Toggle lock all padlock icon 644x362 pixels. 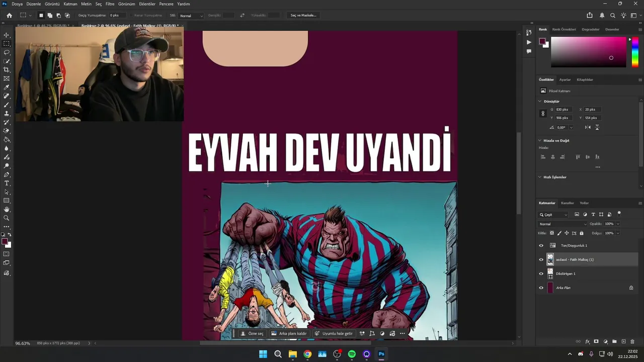pyautogui.click(x=582, y=233)
